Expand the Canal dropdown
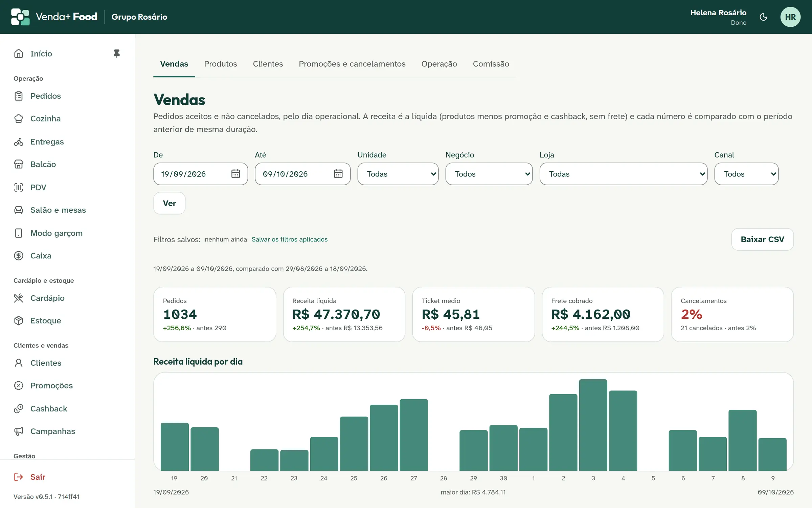812x508 pixels. click(746, 174)
